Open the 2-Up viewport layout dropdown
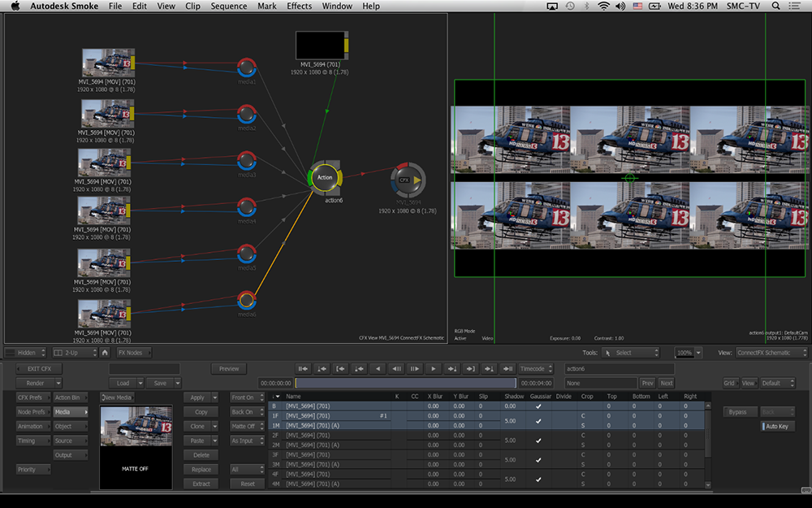 (x=74, y=353)
